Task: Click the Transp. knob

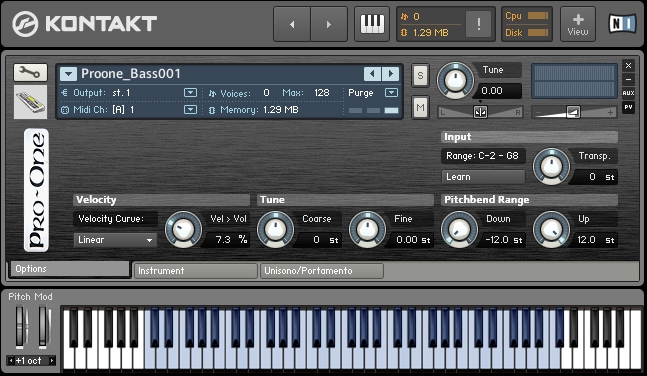Action: pos(551,166)
